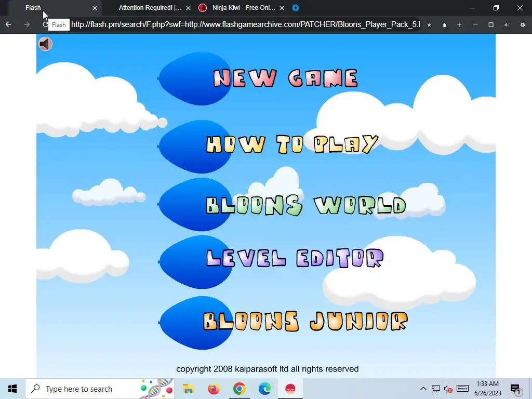The width and height of the screenshot is (532, 399).
Task: Open network status tray icon
Action: point(436,389)
